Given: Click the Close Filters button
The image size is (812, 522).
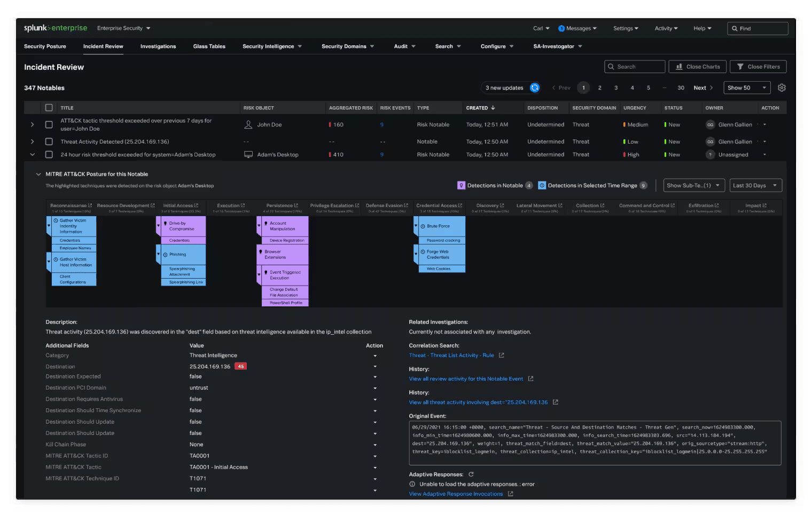Looking at the screenshot, I should (758, 67).
